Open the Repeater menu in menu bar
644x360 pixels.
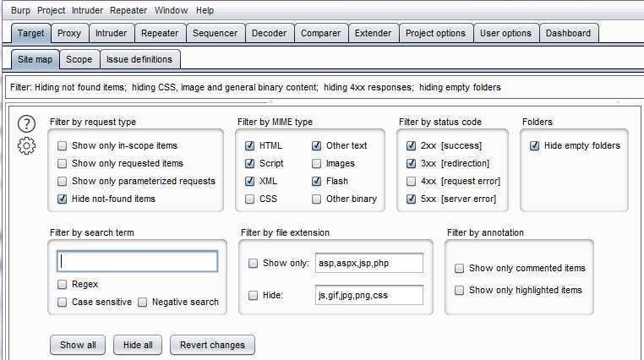[x=128, y=10]
